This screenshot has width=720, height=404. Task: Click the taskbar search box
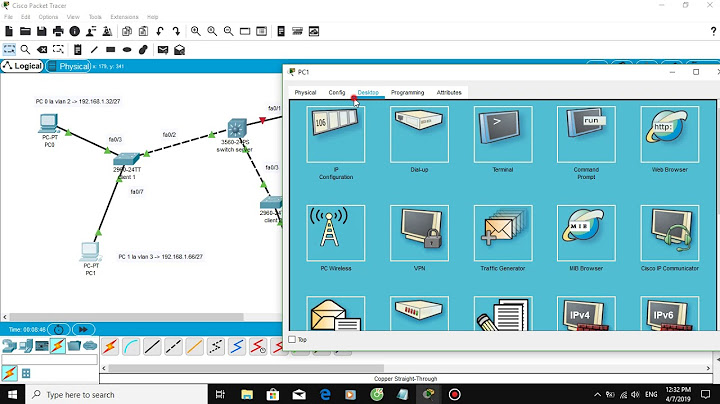pyautogui.click(x=117, y=394)
